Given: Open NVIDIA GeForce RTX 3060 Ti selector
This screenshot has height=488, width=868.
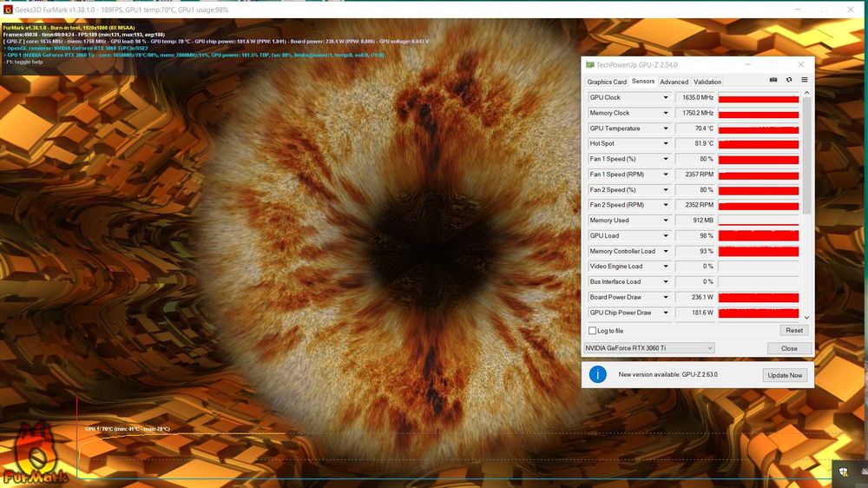Looking at the screenshot, I should point(648,348).
